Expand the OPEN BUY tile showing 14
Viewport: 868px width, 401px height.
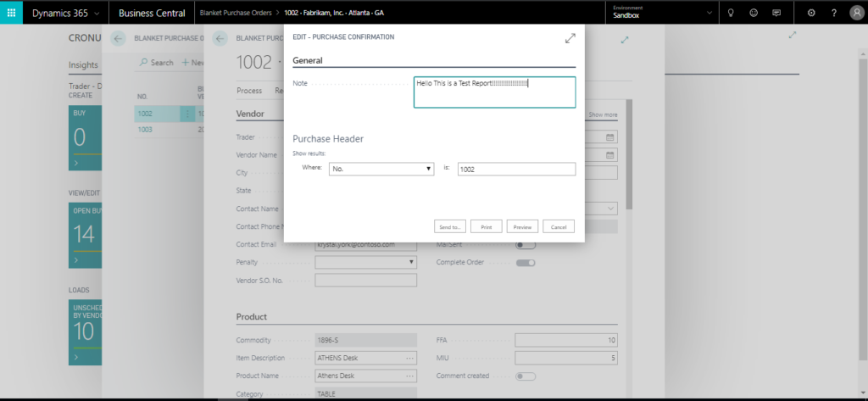click(86, 235)
